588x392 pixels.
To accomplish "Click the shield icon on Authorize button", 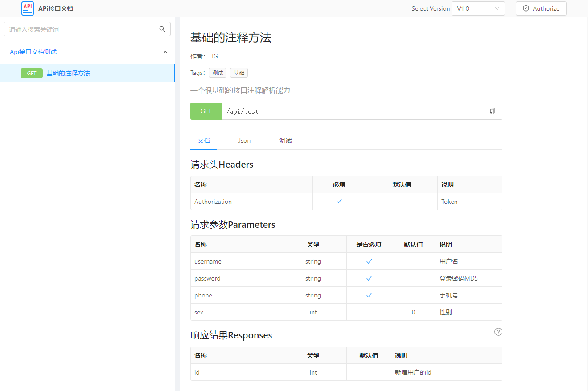I will (526, 8).
